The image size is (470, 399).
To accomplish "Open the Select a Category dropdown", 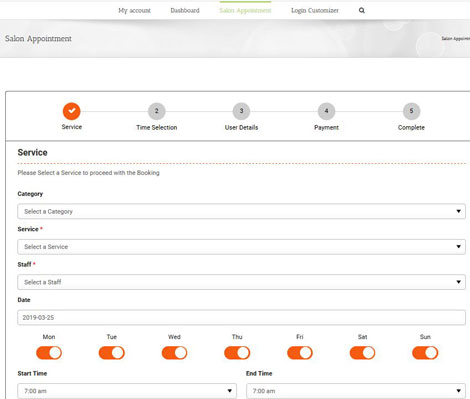I will pyautogui.click(x=241, y=211).
